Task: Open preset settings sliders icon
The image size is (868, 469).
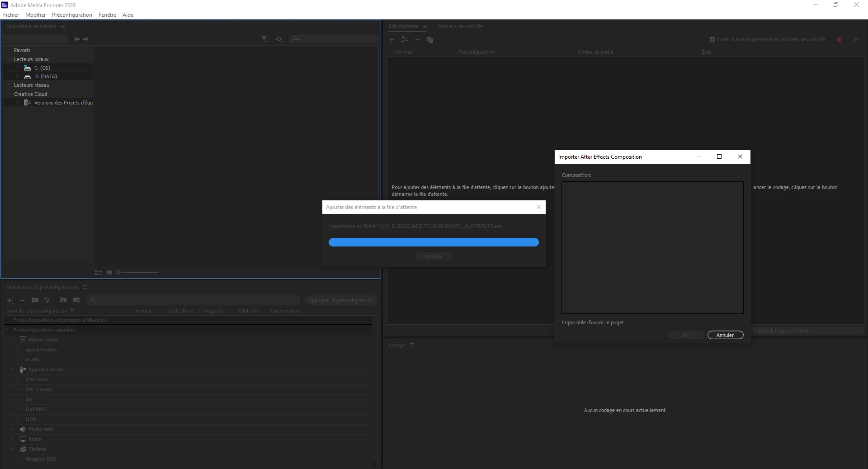Action: pos(47,300)
